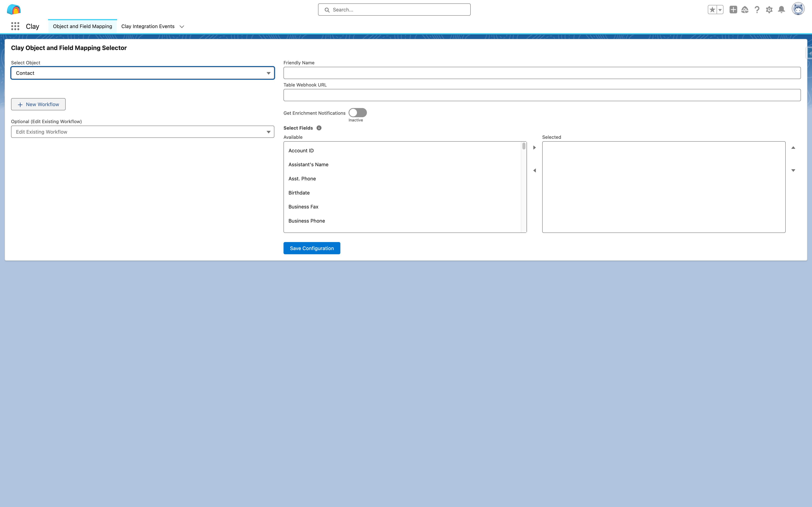This screenshot has width=812, height=507.
Task: Open the Global Actions plus icon
Action: 733,10
